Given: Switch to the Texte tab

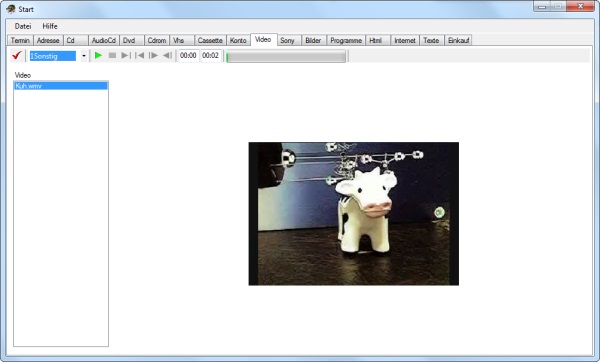Looking at the screenshot, I should click(432, 40).
